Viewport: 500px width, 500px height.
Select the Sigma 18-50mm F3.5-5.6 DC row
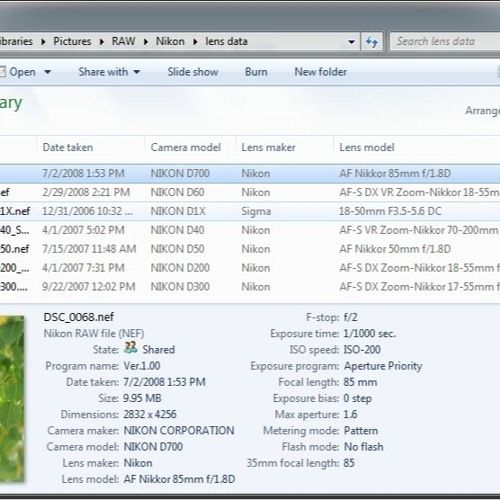pyautogui.click(x=250, y=211)
